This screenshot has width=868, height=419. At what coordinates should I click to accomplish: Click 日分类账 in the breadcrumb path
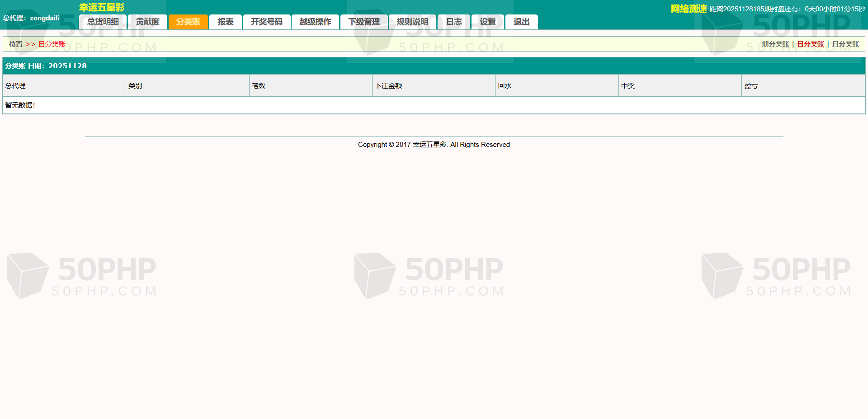click(52, 44)
